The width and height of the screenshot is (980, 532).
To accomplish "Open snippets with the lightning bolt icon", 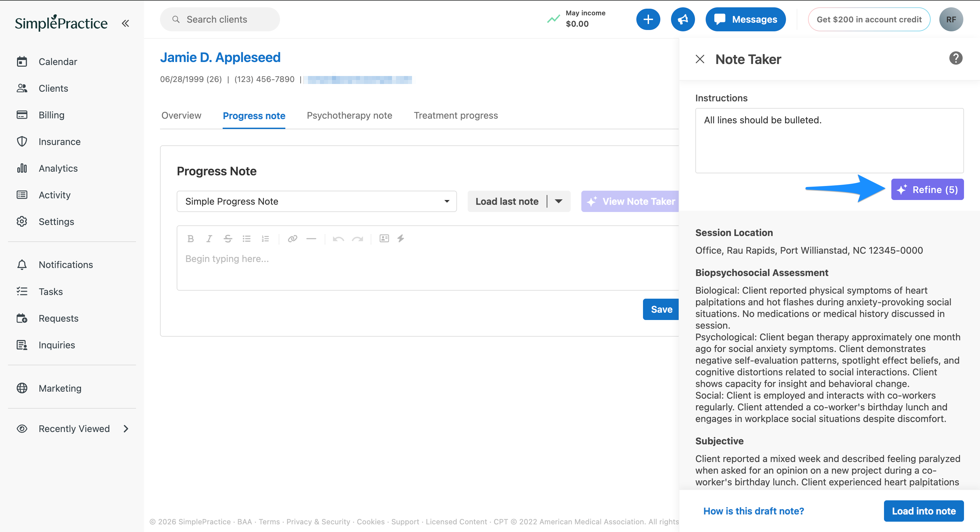I will 401,239.
